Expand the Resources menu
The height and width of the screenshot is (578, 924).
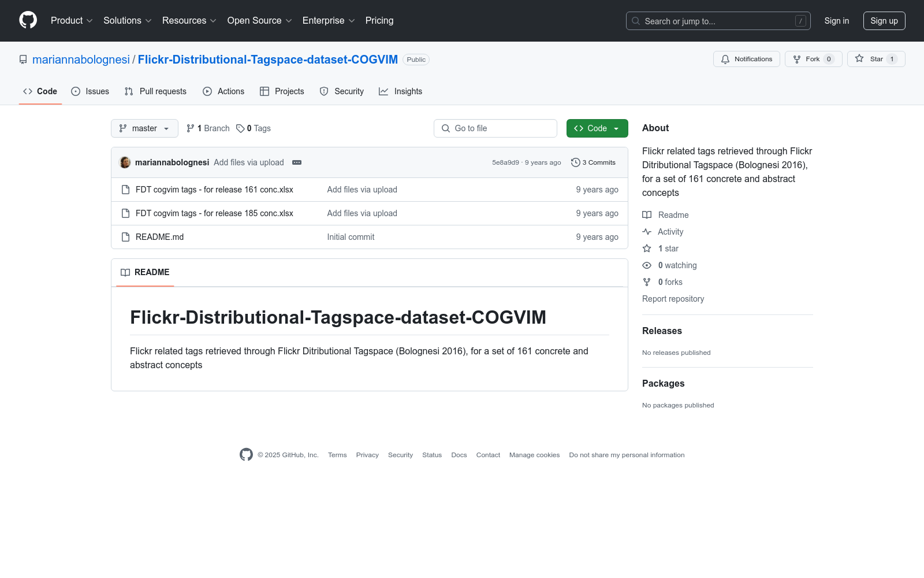click(x=189, y=20)
